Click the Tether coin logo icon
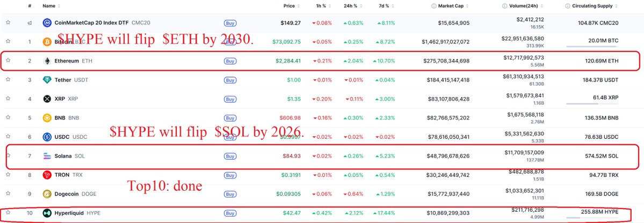Image resolution: width=644 pixels, height=223 pixels. pyautogui.click(x=47, y=80)
